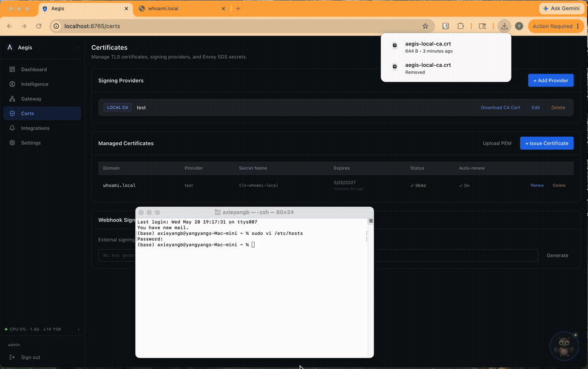Click the Aegis logo in sidebar
The image size is (588, 369).
click(10, 47)
